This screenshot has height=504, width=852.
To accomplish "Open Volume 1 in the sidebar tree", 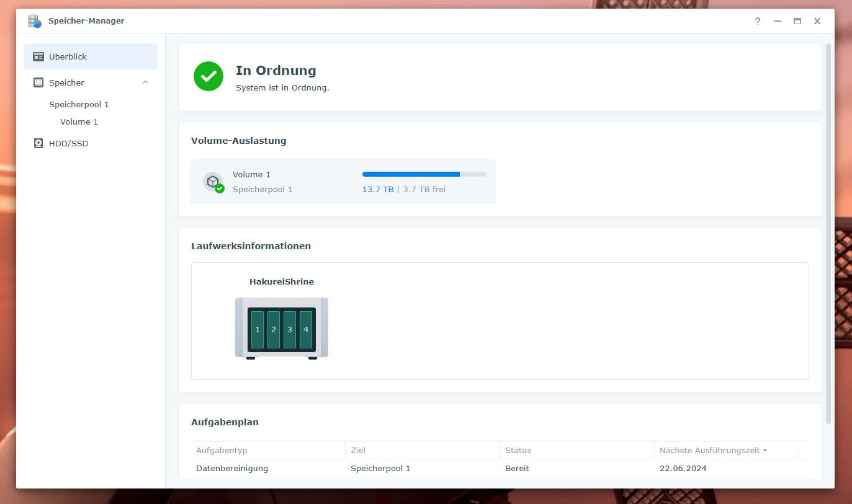I will point(79,122).
